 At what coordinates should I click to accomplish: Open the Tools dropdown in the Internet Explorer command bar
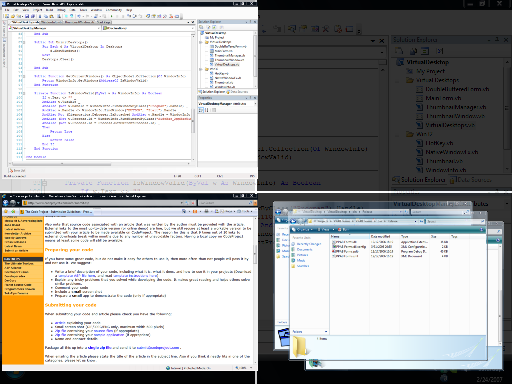click(246, 211)
